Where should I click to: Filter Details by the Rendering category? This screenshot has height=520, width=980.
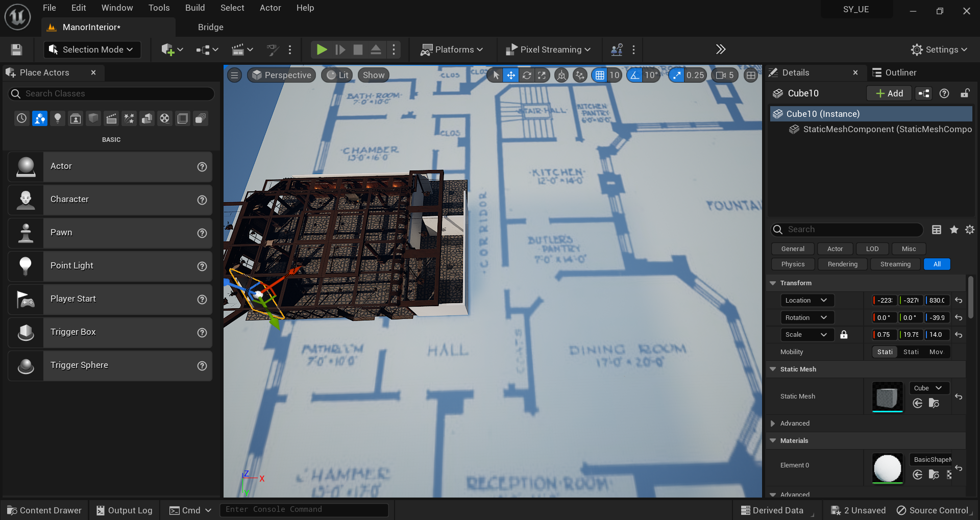tap(843, 264)
